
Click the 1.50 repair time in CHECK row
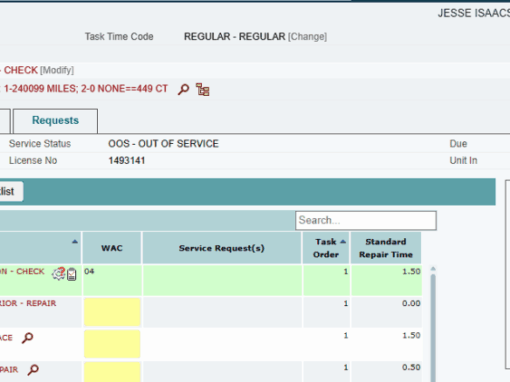[411, 271]
